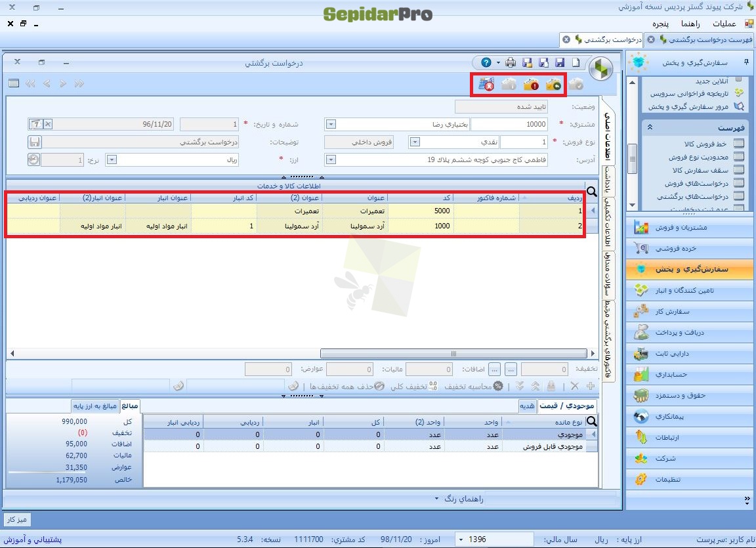The image size is (756, 548).
Task: Switch to the هدیه tab
Action: click(x=527, y=406)
